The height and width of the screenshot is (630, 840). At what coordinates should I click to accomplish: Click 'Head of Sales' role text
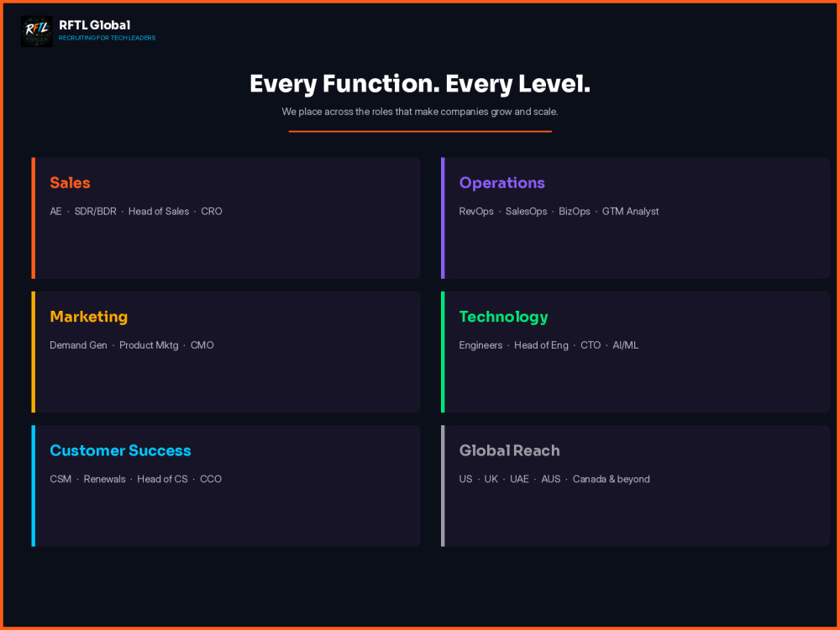tap(159, 211)
